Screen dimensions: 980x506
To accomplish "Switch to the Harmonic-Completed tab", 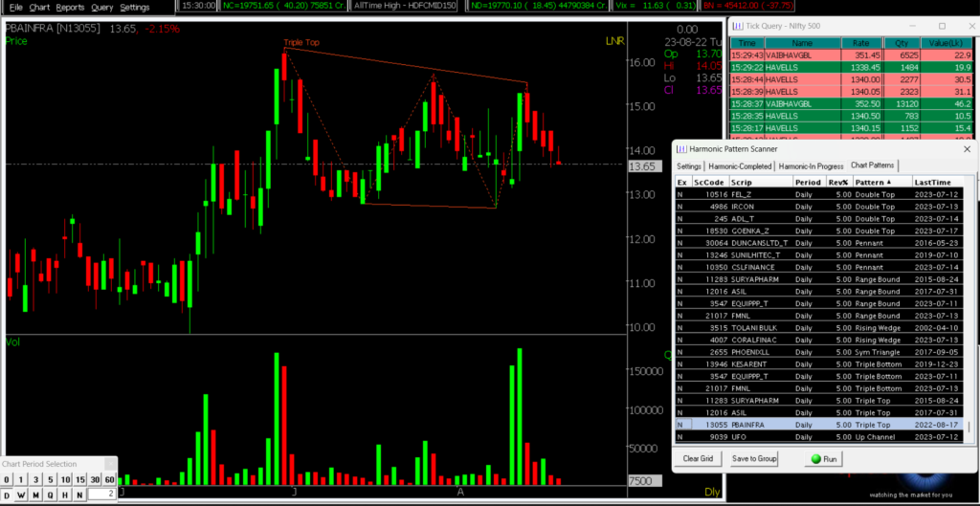I will (740, 166).
